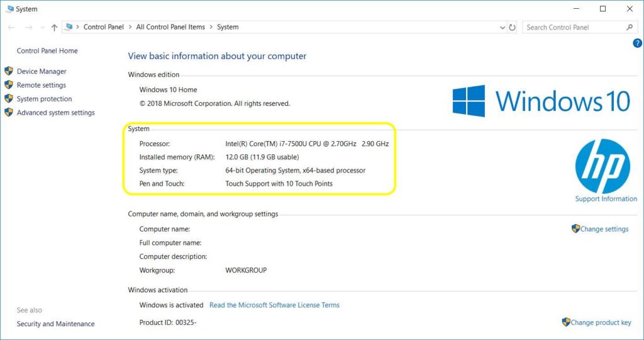Viewport: 644px width, 340px height.
Task: Open Security and Maintenance
Action: pyautogui.click(x=55, y=324)
